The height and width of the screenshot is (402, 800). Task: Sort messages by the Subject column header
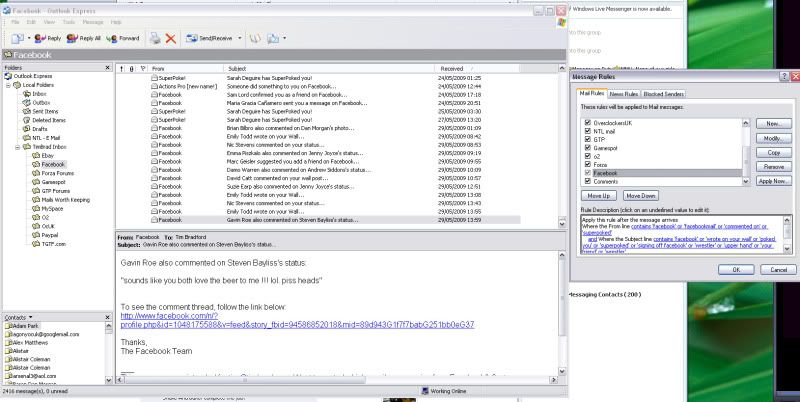[x=329, y=68]
